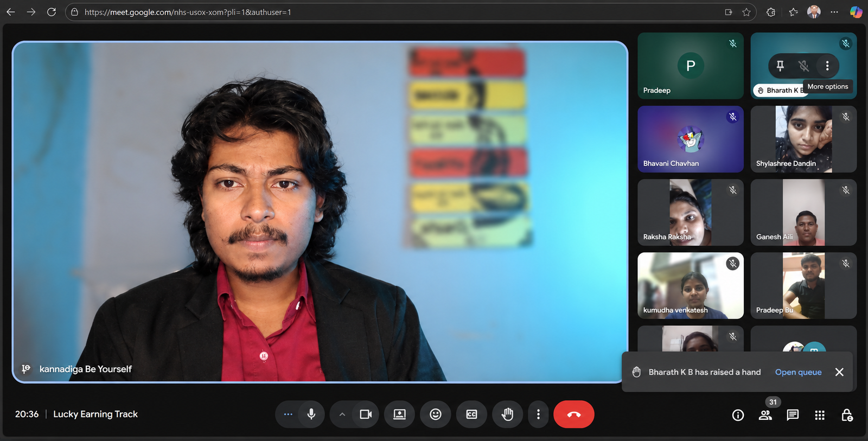Image resolution: width=868 pixels, height=441 pixels.
Task: Click the pinned kannadiga Be Yourself label
Action: click(x=86, y=369)
